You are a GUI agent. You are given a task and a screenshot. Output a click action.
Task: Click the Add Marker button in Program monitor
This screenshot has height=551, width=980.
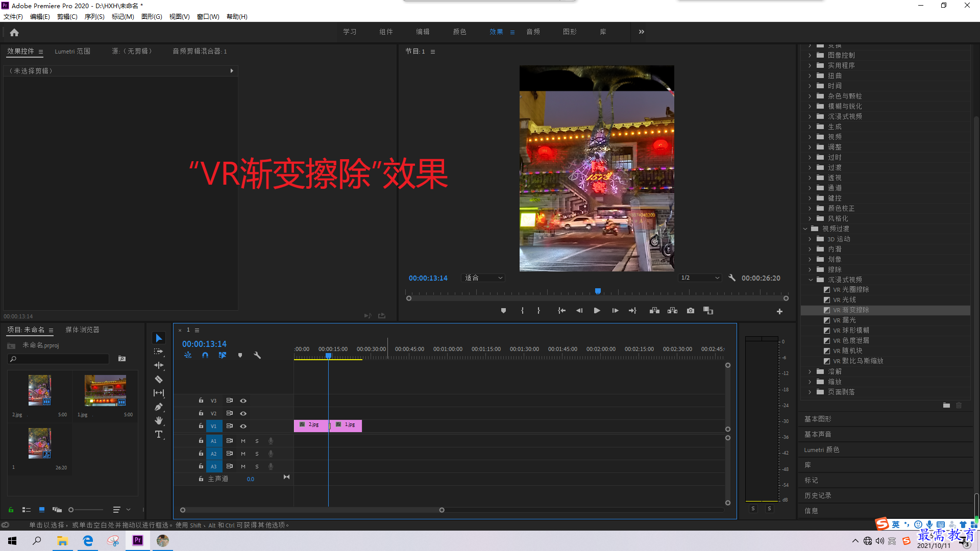coord(503,311)
